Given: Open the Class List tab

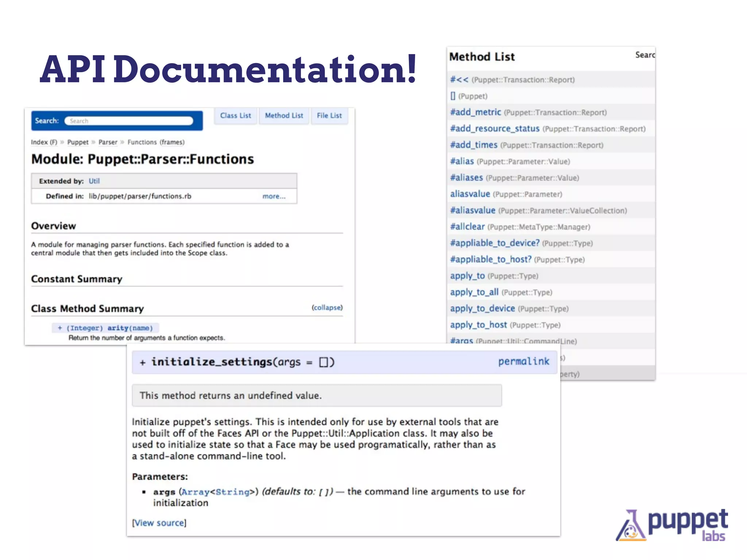Looking at the screenshot, I should coord(235,116).
